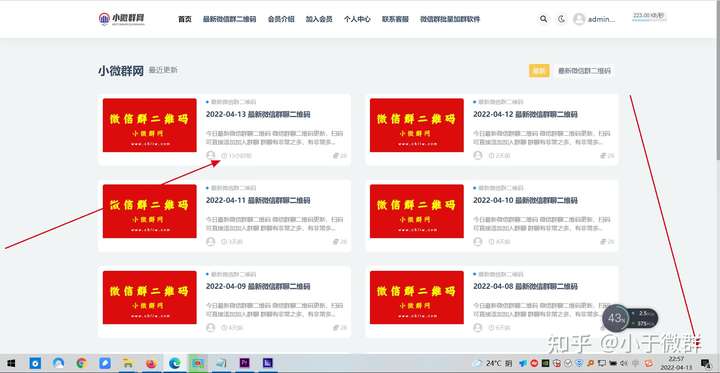
Task: Click price coin icon on 2022-04-11 post
Action: click(336, 242)
